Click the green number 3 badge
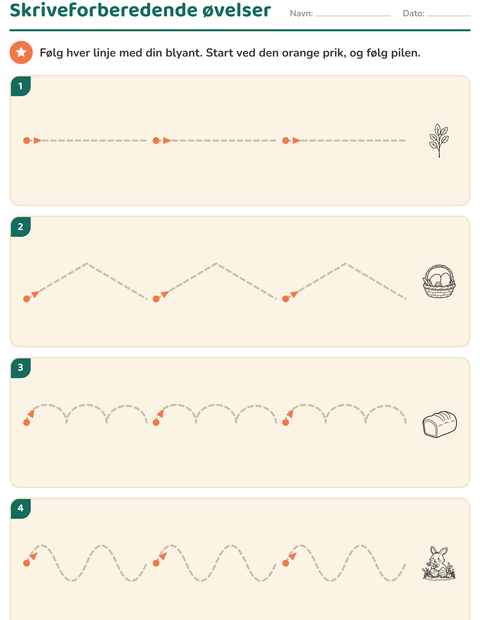Viewport: 480px width, 620px height. tap(21, 367)
